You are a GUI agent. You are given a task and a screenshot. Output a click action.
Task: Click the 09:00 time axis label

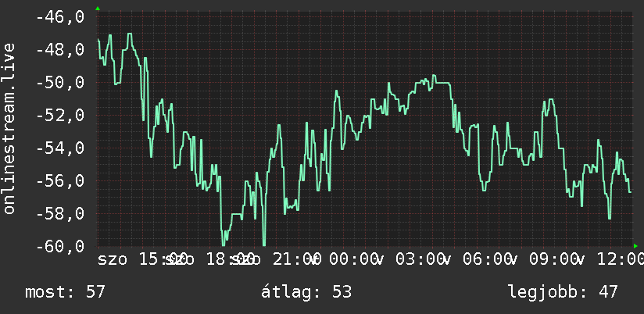point(553,259)
